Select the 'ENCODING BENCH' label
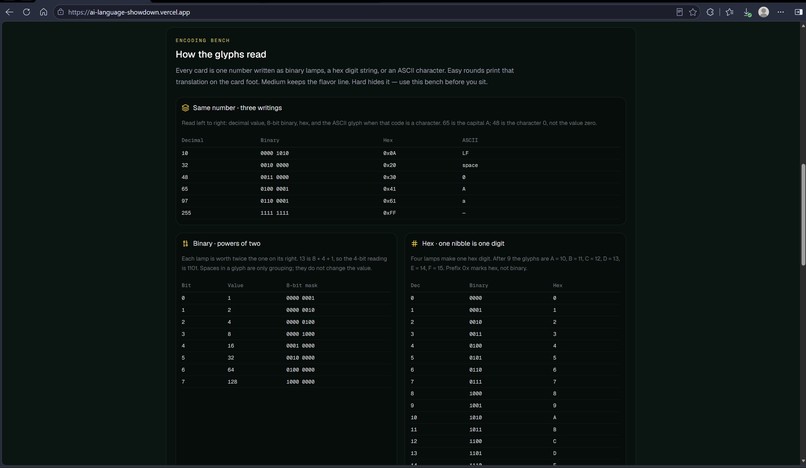Image resolution: width=806 pixels, height=468 pixels. (203, 40)
